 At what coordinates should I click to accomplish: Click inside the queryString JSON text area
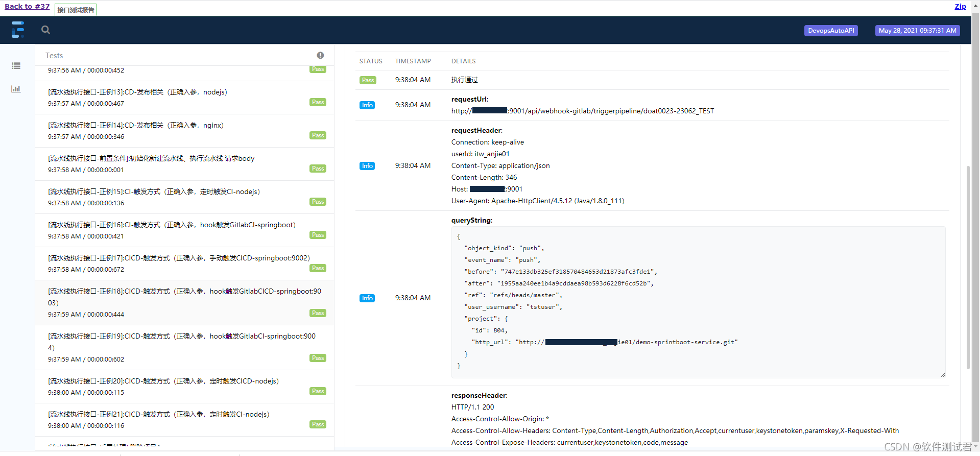698,302
